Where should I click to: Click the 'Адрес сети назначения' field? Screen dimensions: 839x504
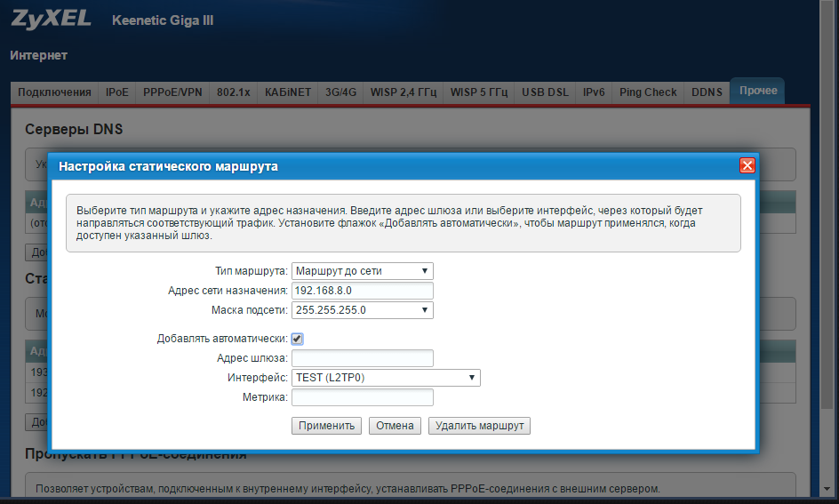pyautogui.click(x=362, y=291)
